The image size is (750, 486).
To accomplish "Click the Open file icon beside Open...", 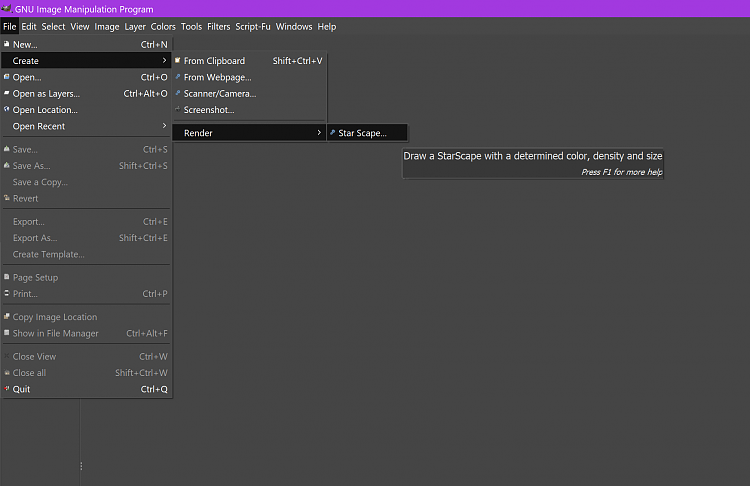I will click(7, 77).
